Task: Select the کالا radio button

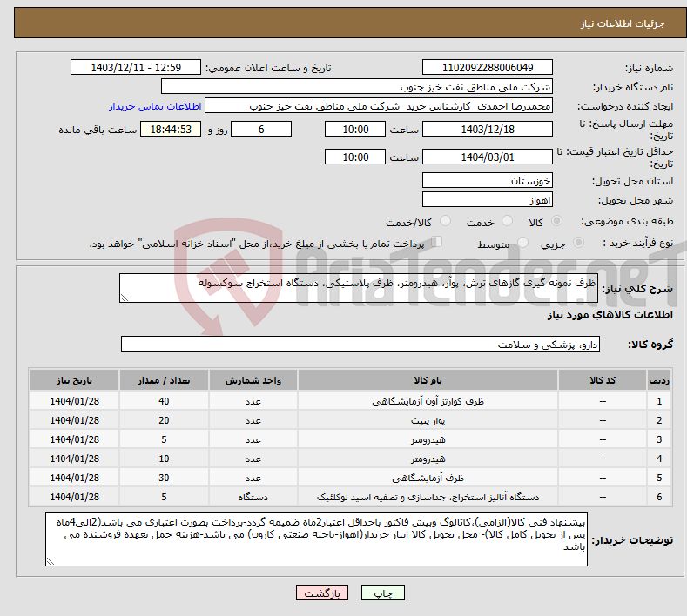Action: [556, 221]
